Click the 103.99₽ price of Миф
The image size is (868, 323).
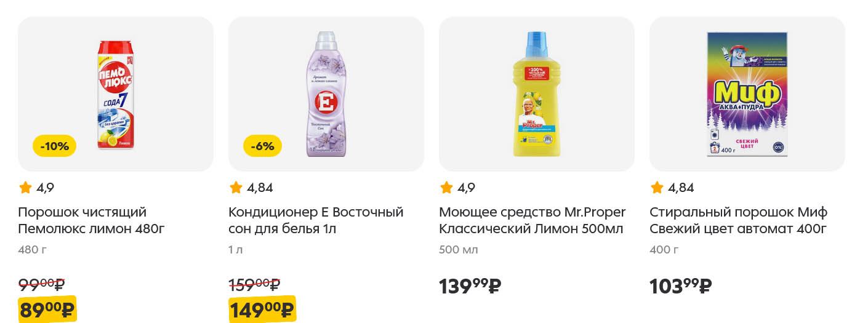pos(681,286)
